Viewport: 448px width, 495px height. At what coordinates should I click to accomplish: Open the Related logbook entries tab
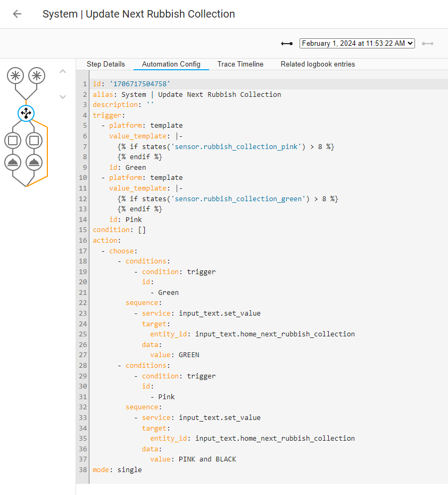tap(317, 64)
